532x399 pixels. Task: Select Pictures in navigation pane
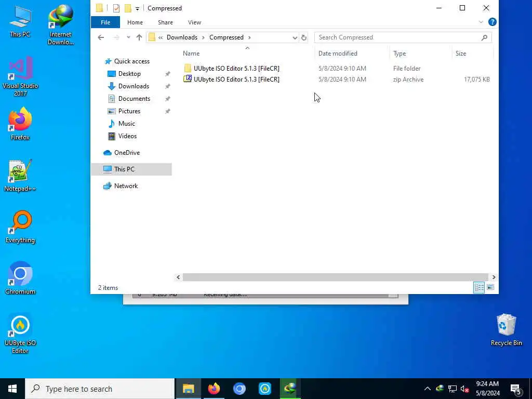(x=129, y=111)
